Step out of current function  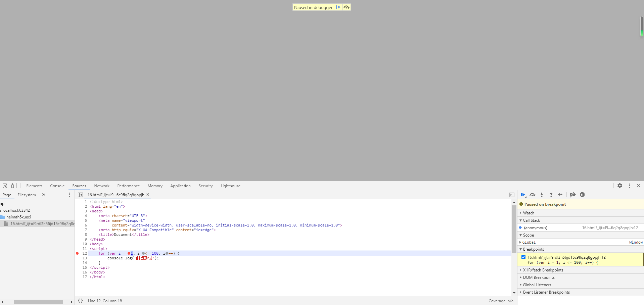551,195
